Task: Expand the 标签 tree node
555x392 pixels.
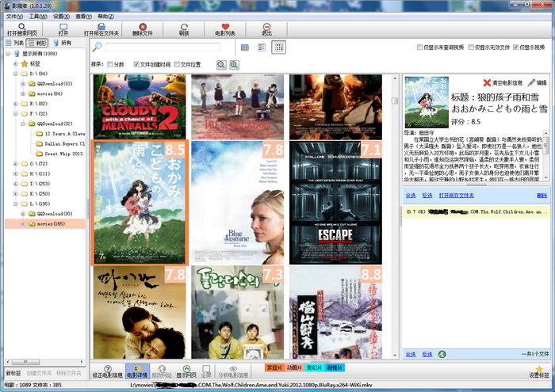Action: [x=15, y=63]
